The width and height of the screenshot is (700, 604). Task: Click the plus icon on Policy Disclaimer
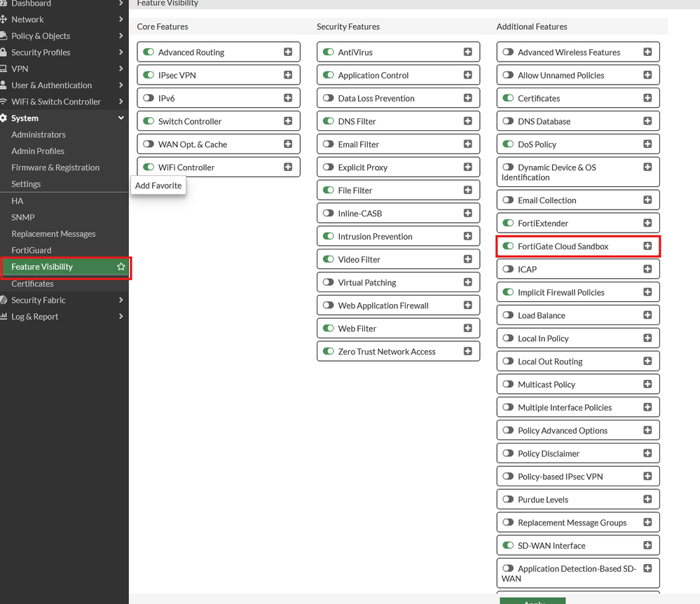(647, 453)
